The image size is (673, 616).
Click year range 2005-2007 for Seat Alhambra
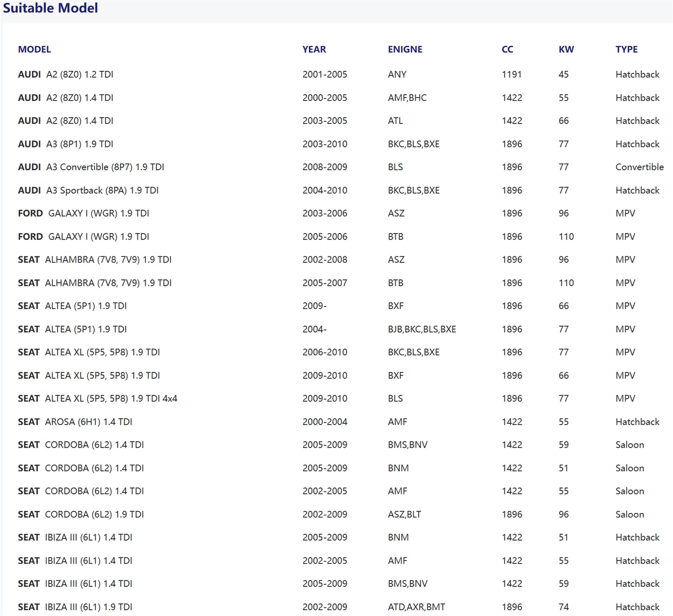325,283
